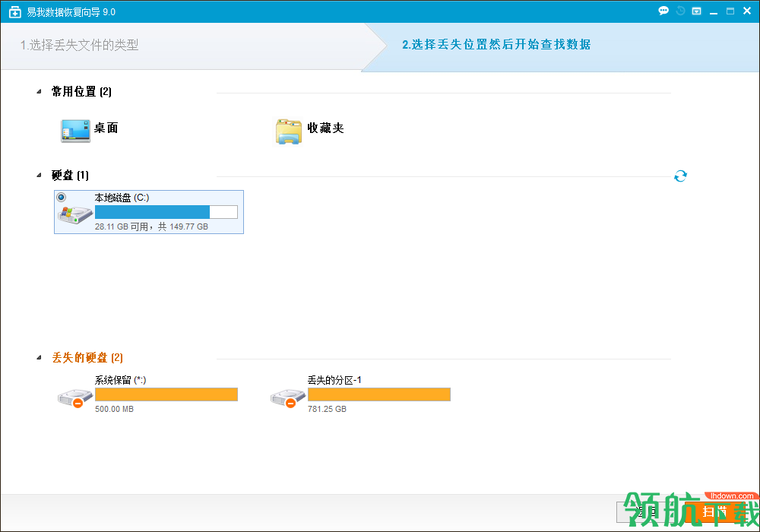
Task: Collapse the 丢失的硬盘 section
Action: click(40, 357)
